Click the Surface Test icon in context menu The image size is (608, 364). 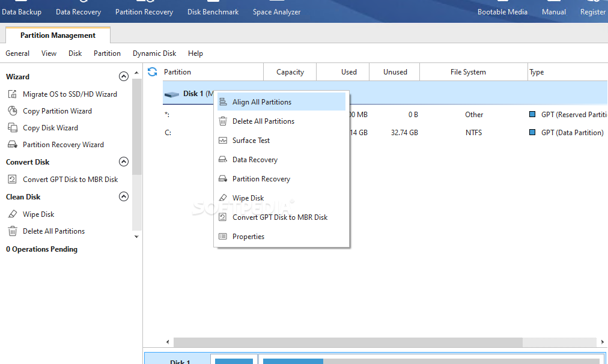pyautogui.click(x=223, y=141)
